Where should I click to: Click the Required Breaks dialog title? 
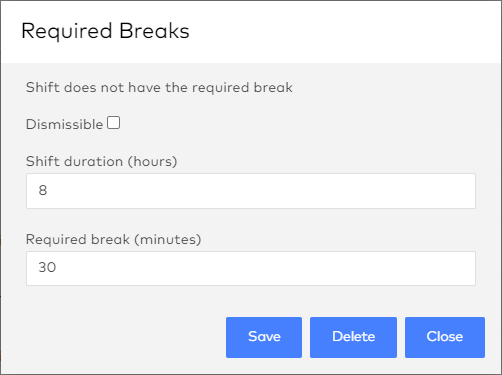105,31
